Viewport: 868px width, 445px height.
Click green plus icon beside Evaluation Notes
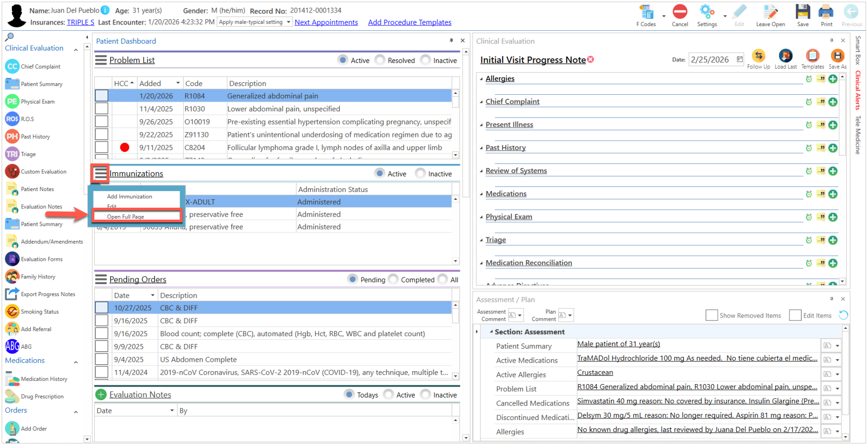[x=101, y=395]
